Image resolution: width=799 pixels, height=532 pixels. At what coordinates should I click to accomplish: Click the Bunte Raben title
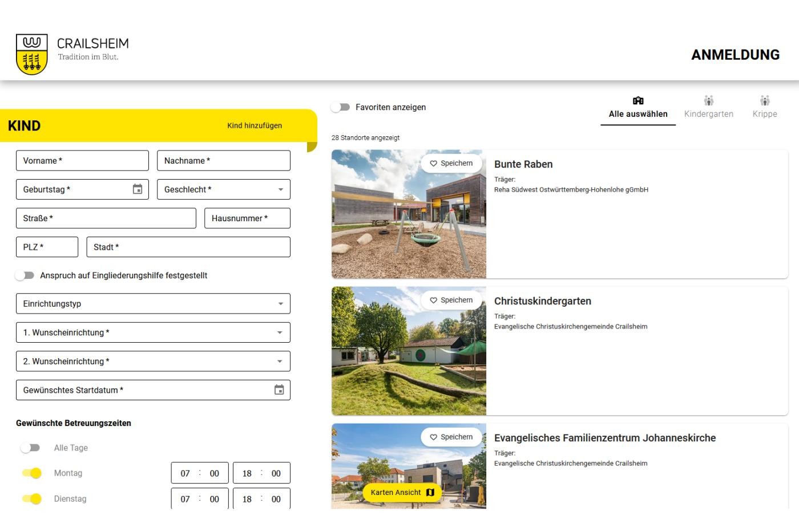[523, 164]
